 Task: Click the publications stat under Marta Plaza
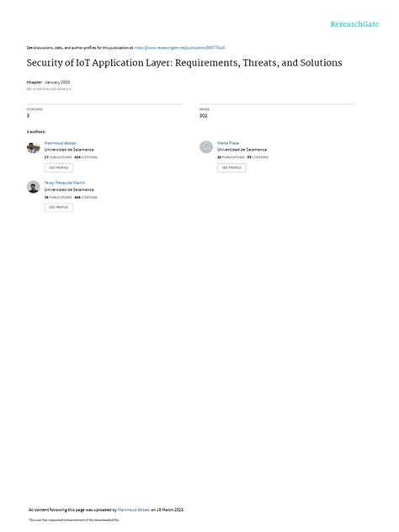point(231,157)
